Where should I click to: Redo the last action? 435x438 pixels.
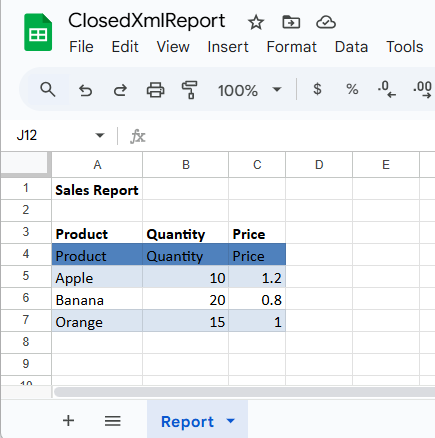coord(120,90)
